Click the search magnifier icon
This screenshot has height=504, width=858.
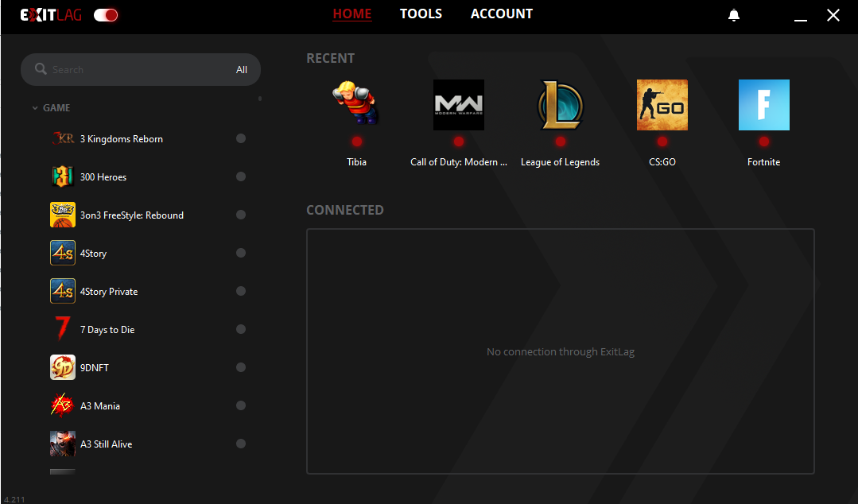pos(41,69)
